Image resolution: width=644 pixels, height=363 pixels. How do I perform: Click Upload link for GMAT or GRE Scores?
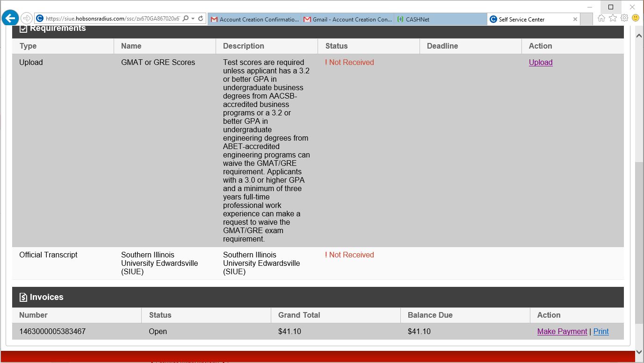(540, 62)
